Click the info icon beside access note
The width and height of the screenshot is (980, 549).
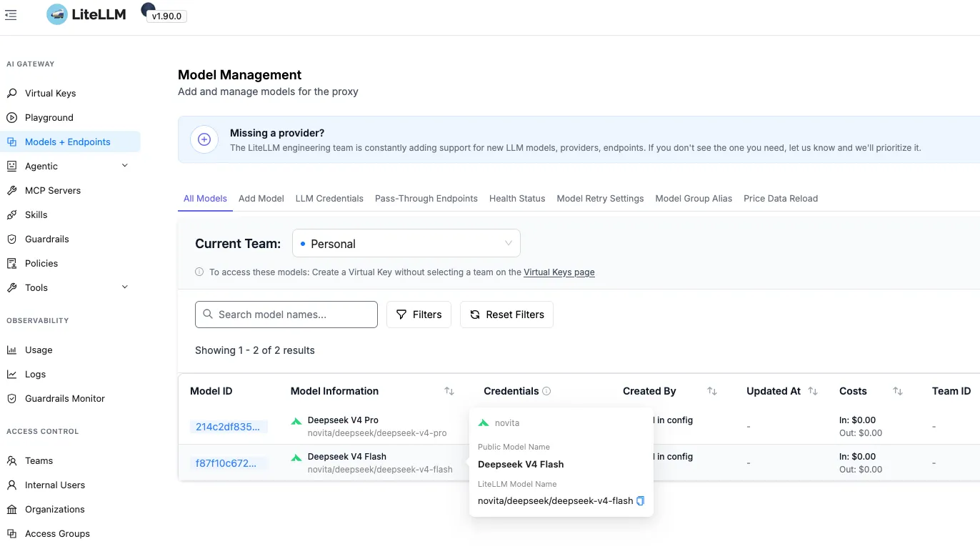pos(199,272)
